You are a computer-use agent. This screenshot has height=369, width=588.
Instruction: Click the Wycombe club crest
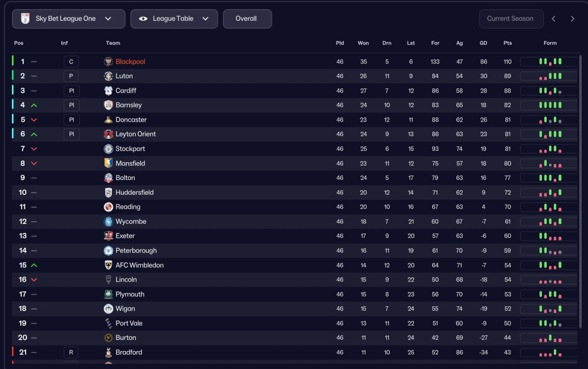coord(108,221)
